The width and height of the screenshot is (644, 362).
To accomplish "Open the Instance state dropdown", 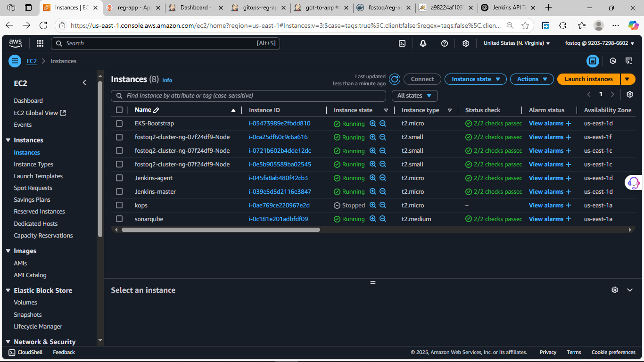I will coord(476,79).
